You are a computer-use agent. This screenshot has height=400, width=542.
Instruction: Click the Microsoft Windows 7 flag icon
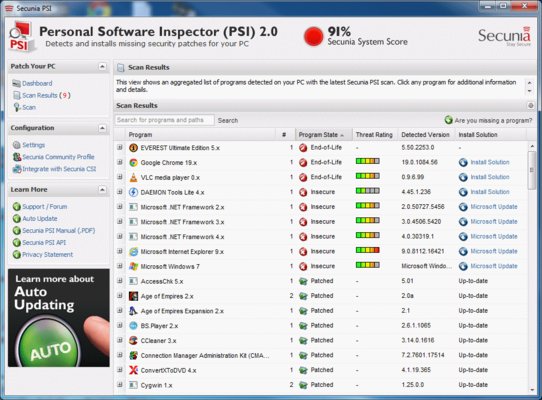[133, 267]
